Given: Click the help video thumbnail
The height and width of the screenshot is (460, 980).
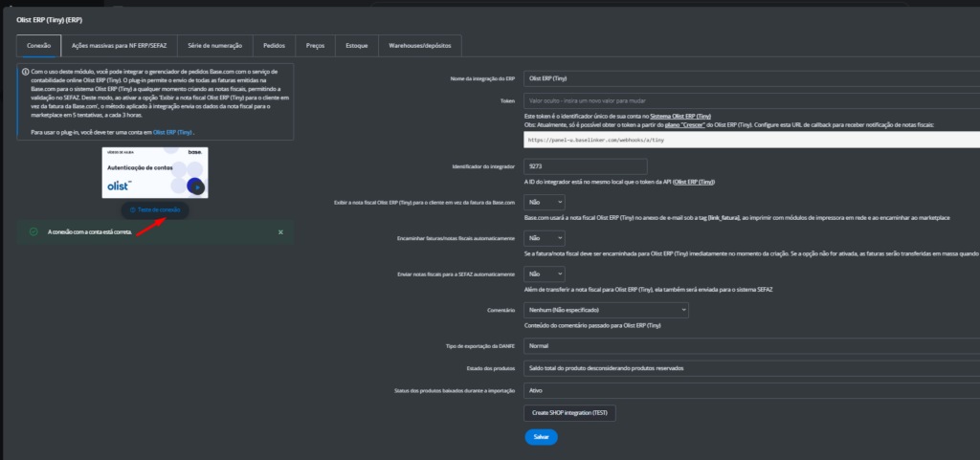Looking at the screenshot, I should pos(155,173).
